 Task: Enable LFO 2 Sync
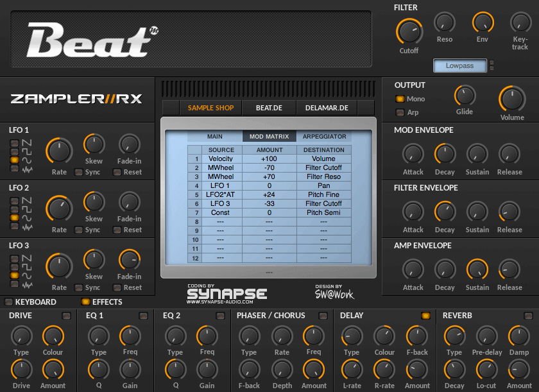79,230
